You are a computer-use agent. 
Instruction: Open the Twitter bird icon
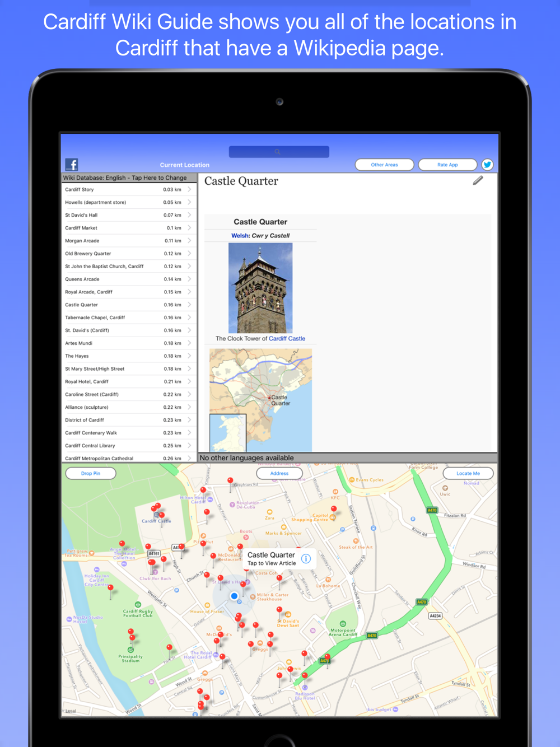[x=487, y=165]
